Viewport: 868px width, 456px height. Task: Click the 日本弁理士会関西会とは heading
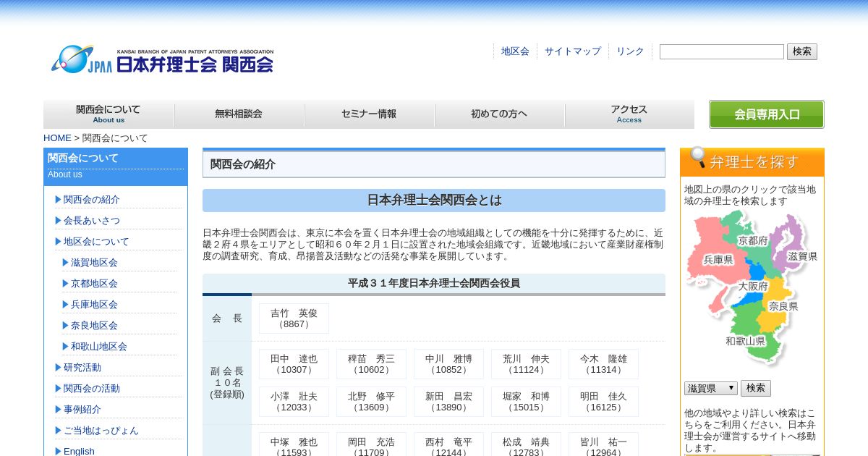434,200
